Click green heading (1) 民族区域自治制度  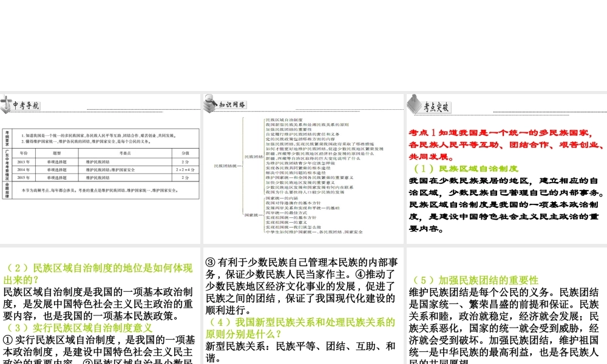pos(466,169)
